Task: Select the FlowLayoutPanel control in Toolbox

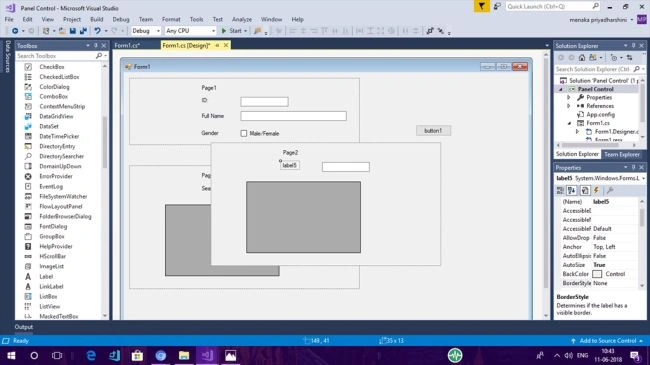Action: click(61, 207)
